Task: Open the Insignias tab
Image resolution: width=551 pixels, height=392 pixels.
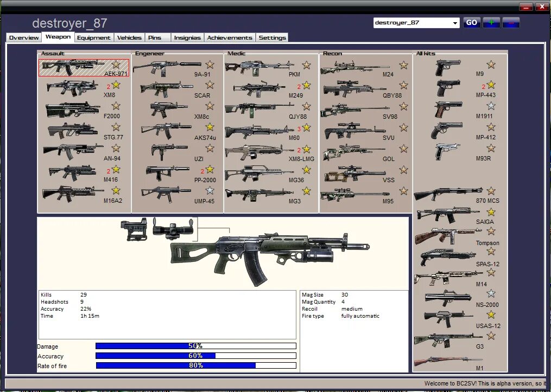Action: [187, 37]
